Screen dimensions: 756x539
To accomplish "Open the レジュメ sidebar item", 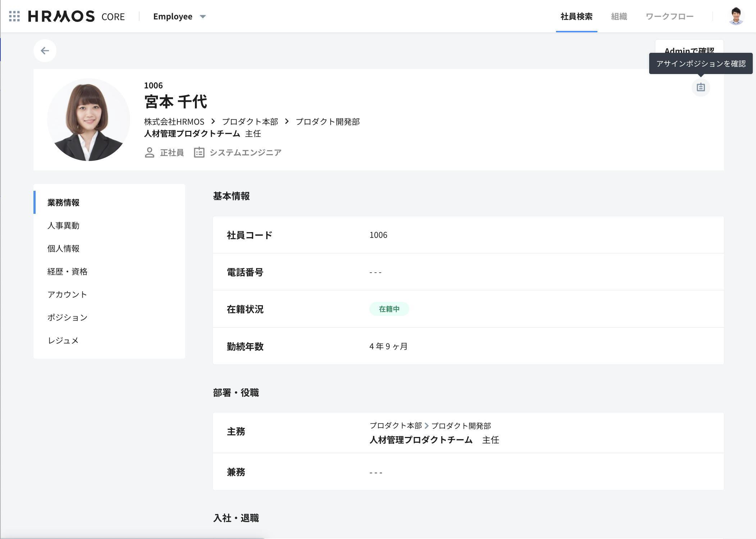I will (63, 341).
